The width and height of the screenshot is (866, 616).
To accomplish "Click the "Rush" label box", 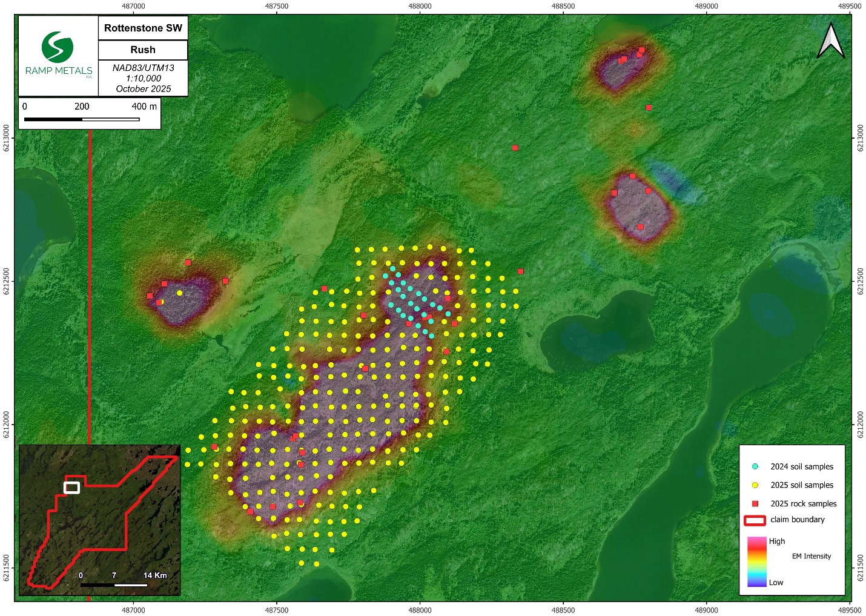I will click(x=143, y=50).
